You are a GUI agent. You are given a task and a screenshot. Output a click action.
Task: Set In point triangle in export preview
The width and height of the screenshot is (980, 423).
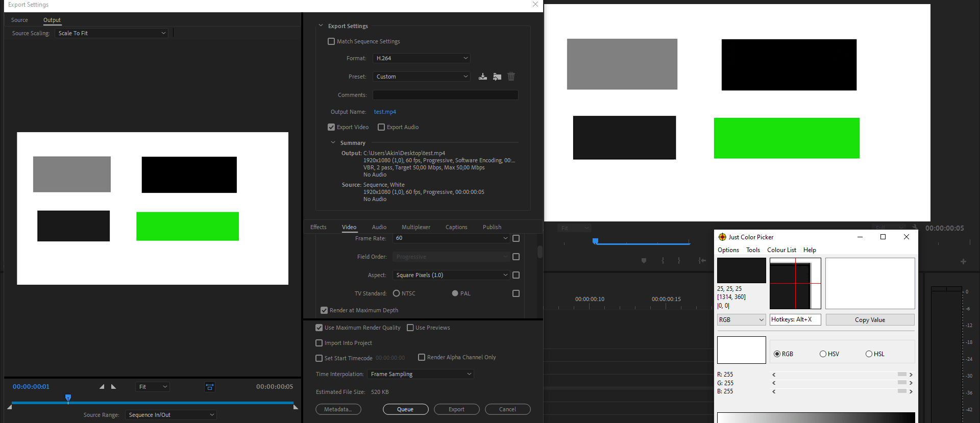(x=102, y=387)
